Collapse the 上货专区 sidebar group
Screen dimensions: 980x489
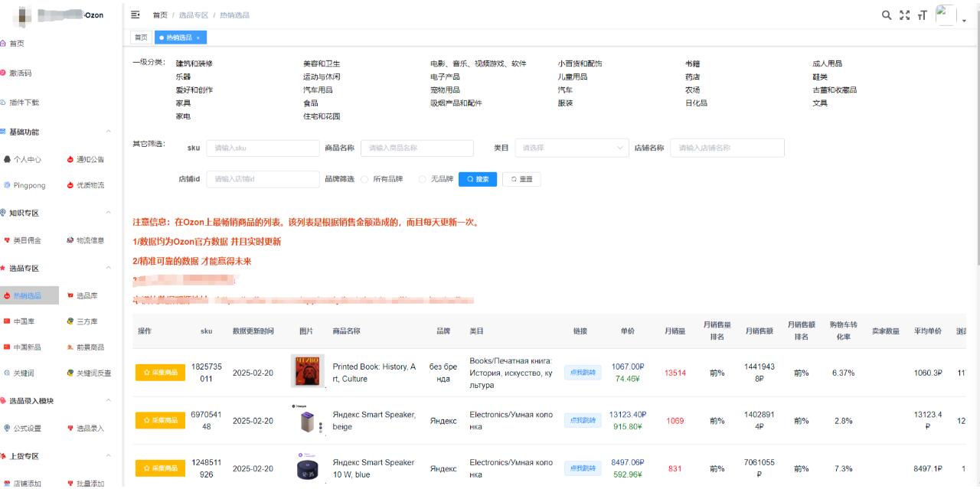click(108, 456)
